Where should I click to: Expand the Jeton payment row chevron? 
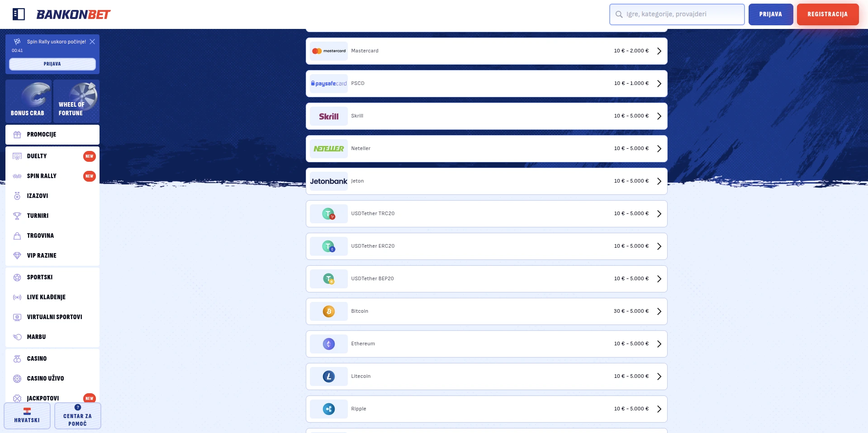(659, 181)
